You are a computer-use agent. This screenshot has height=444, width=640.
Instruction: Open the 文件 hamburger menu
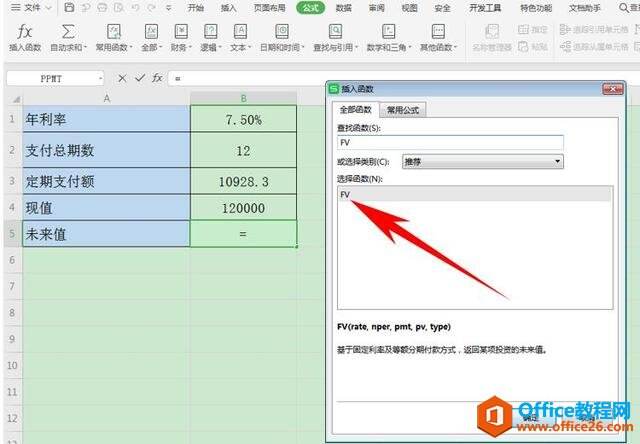point(15,7)
